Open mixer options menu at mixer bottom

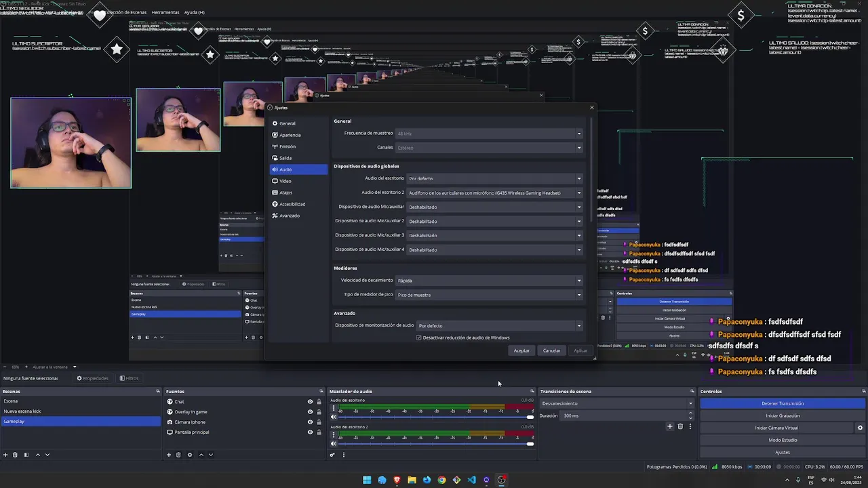coord(344,455)
